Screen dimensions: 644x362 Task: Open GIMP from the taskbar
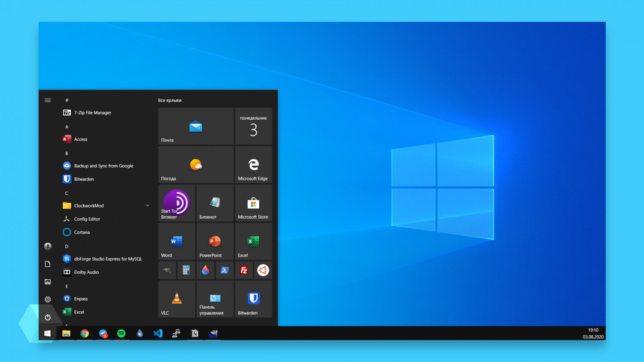(x=213, y=333)
